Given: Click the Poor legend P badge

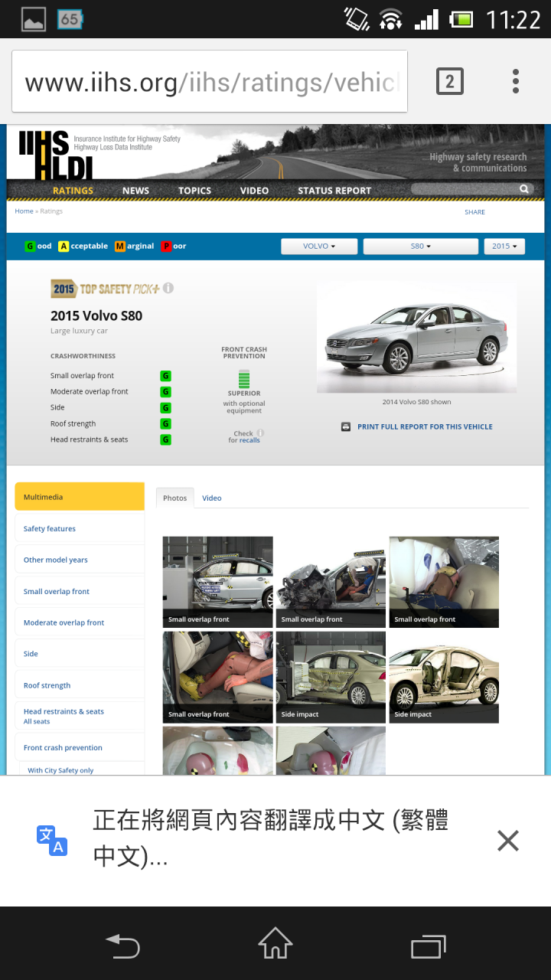Looking at the screenshot, I should 166,247.
